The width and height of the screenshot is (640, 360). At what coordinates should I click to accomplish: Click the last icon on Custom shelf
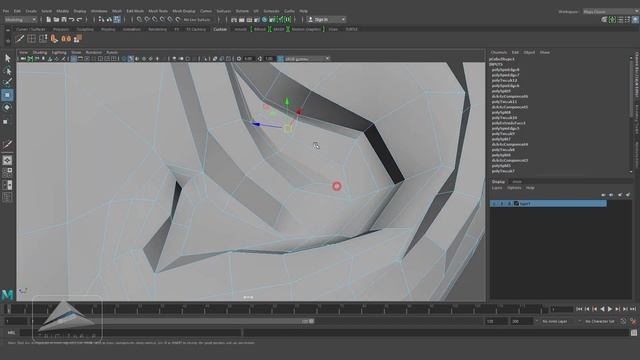pyautogui.click(x=78, y=39)
